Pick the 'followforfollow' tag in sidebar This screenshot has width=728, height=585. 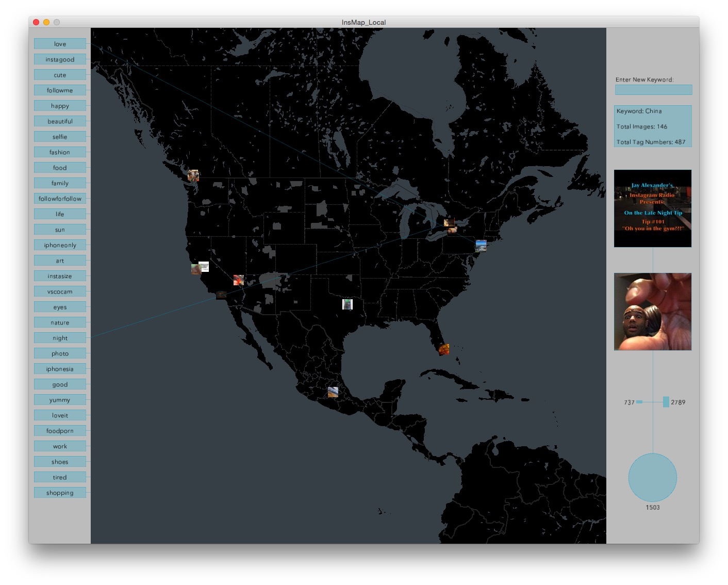click(x=60, y=199)
